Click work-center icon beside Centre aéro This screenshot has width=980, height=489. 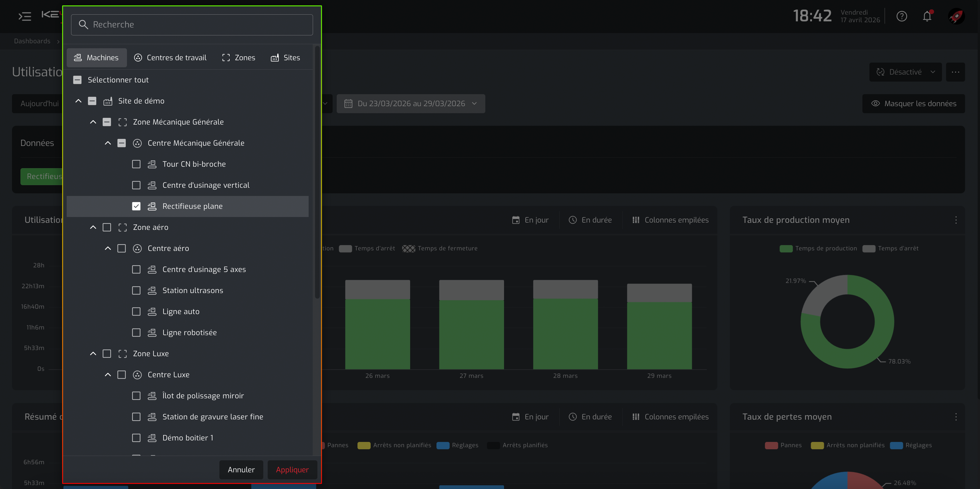pyautogui.click(x=137, y=249)
